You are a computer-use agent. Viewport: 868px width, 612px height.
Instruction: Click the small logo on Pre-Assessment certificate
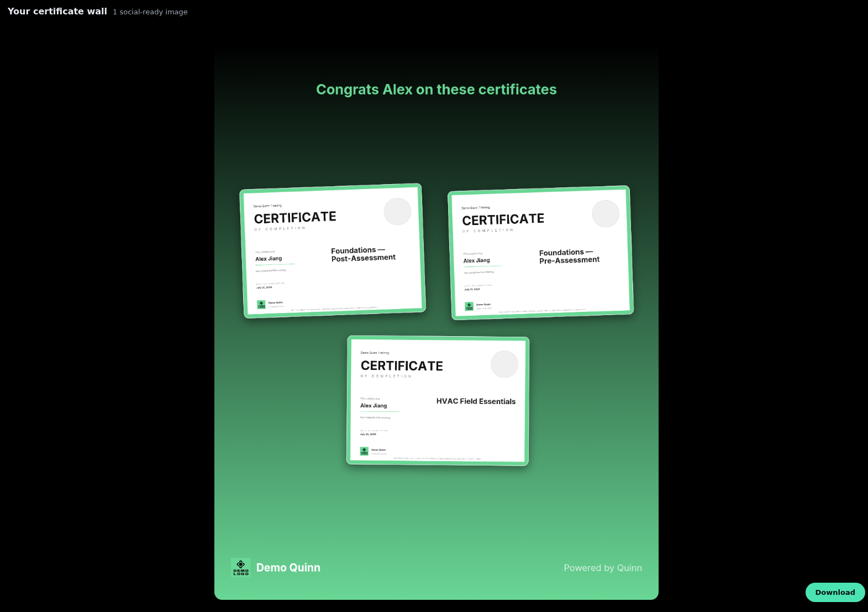click(x=469, y=306)
